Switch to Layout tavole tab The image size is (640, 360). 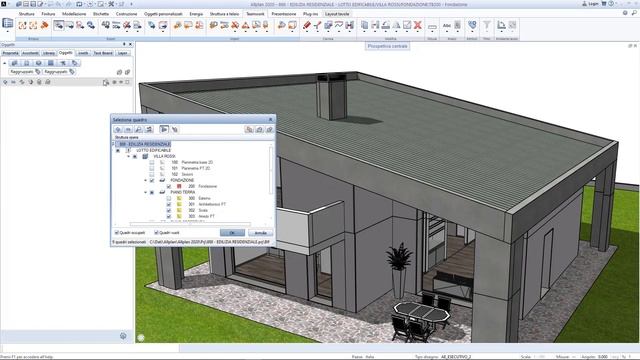(337, 14)
